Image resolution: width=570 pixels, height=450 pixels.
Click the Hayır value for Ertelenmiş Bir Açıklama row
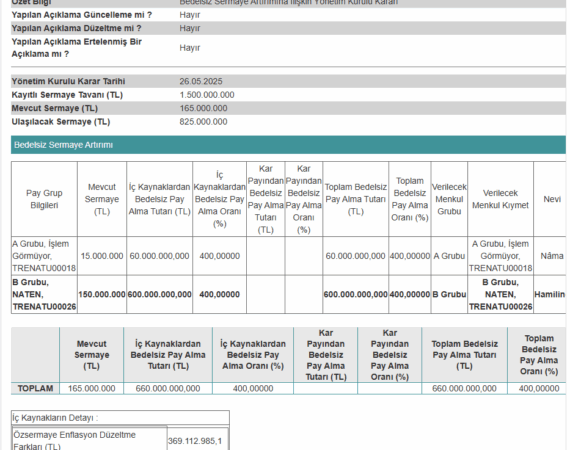tap(190, 48)
